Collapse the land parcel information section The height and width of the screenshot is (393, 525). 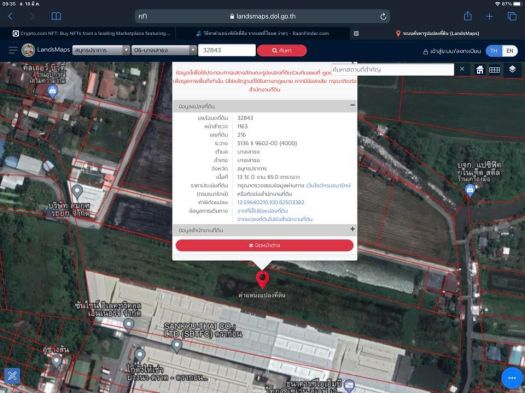tap(352, 105)
